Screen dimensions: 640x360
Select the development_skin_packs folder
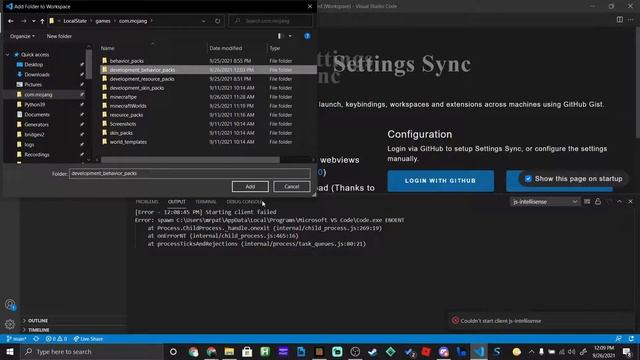pos(137,88)
